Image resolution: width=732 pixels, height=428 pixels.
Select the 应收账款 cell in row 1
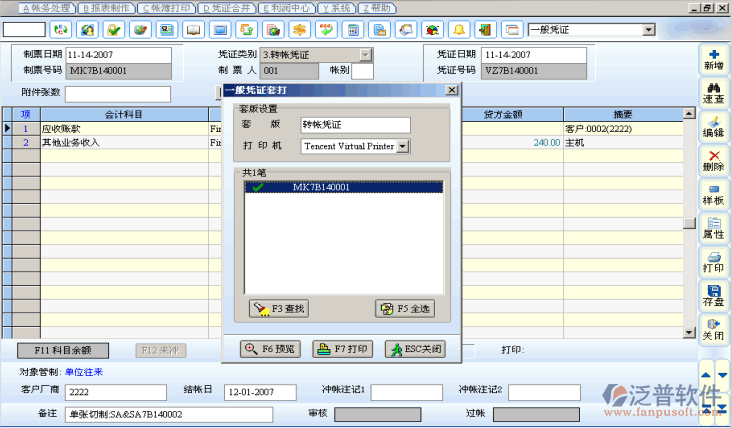[125, 129]
